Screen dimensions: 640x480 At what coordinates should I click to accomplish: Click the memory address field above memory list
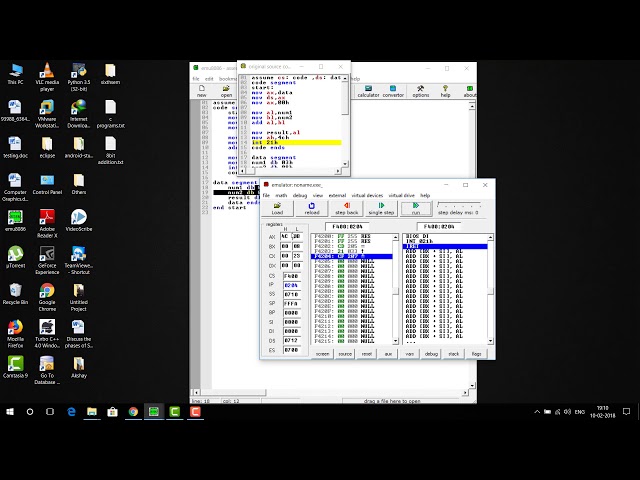347,227
